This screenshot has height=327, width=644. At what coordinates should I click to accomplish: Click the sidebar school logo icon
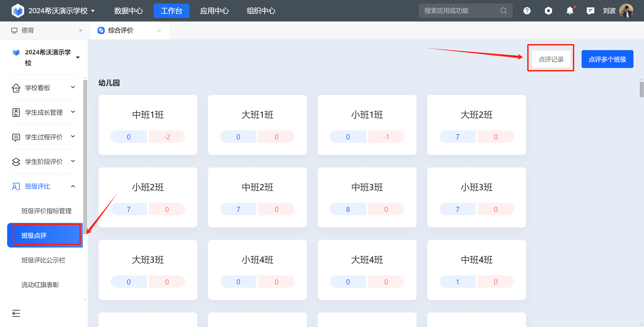point(16,52)
